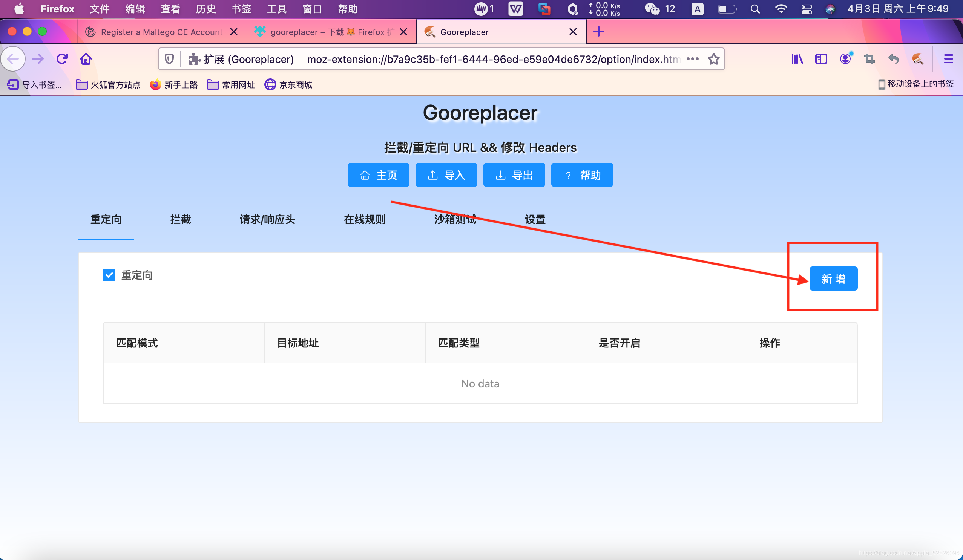Click the 导出 export button

click(514, 175)
